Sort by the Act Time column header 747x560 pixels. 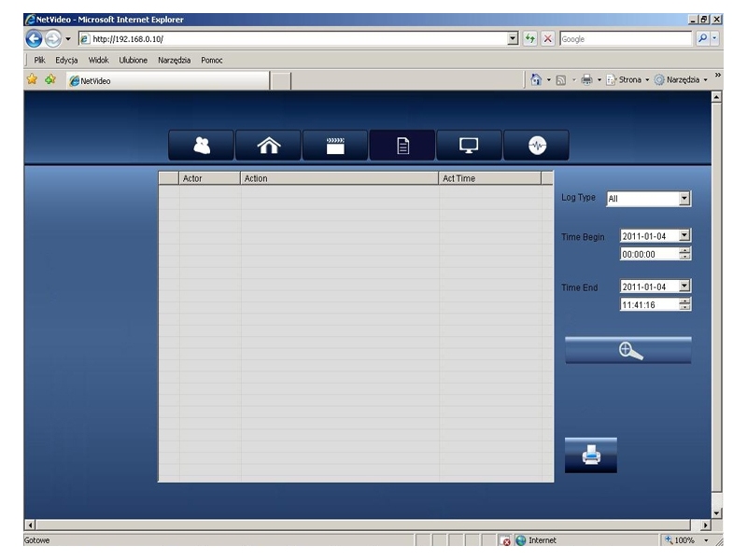(489, 178)
